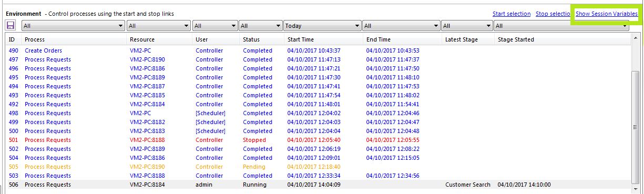Image resolution: width=644 pixels, height=194 pixels.
Task: Click end time '04/10/2017 11:54:41'
Action: click(393, 104)
